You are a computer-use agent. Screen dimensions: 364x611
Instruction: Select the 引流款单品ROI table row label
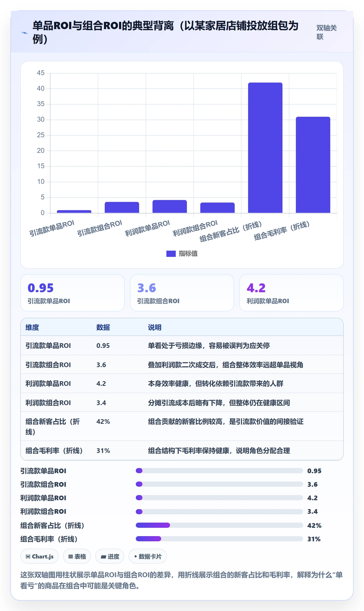[x=48, y=346]
